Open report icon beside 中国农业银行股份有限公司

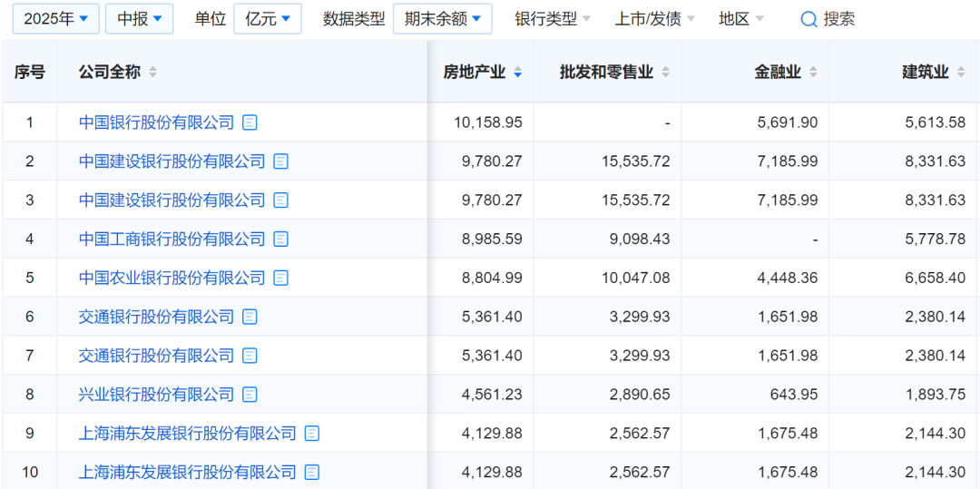pyautogui.click(x=281, y=278)
